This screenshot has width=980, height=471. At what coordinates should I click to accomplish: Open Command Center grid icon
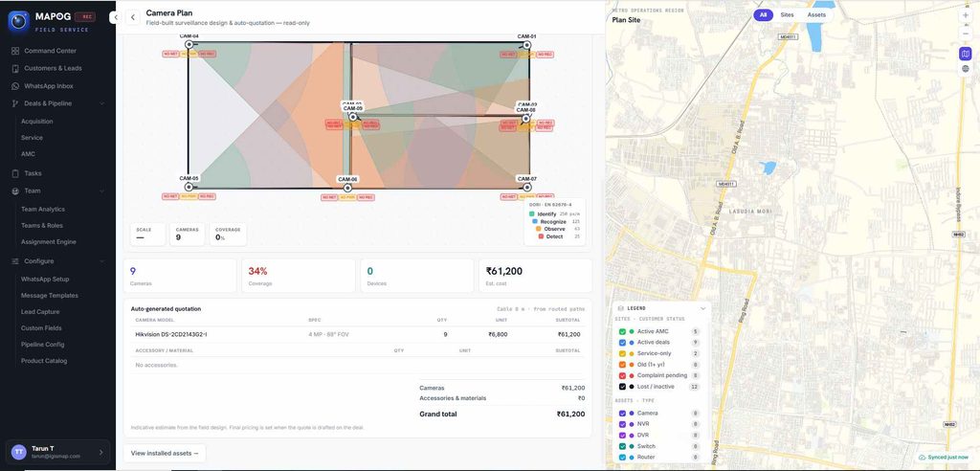15,51
